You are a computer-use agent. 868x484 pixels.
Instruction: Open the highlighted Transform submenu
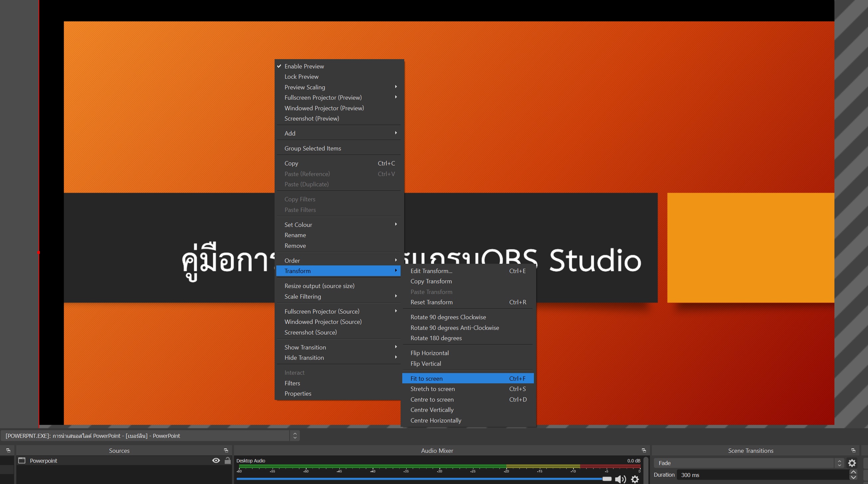(x=338, y=271)
